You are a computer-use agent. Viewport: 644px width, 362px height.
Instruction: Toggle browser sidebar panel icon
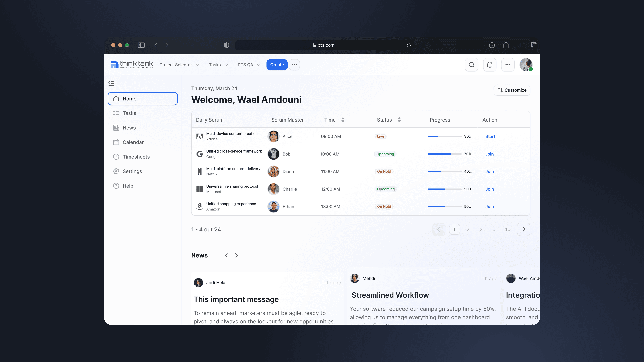click(x=141, y=45)
